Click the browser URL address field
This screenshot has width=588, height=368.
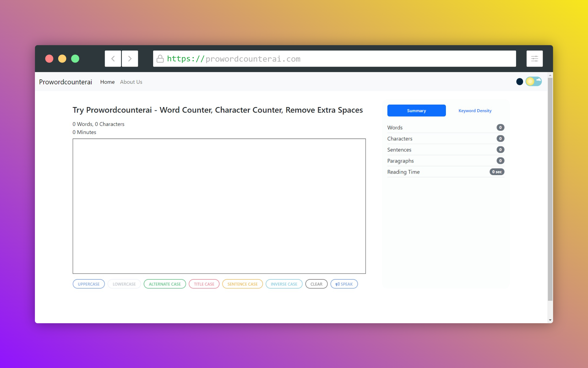coord(334,59)
